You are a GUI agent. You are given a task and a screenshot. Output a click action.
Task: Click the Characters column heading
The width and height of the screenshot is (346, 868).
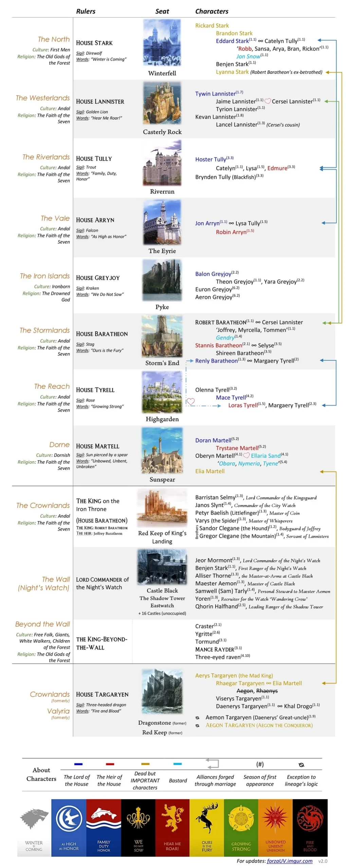212,11
